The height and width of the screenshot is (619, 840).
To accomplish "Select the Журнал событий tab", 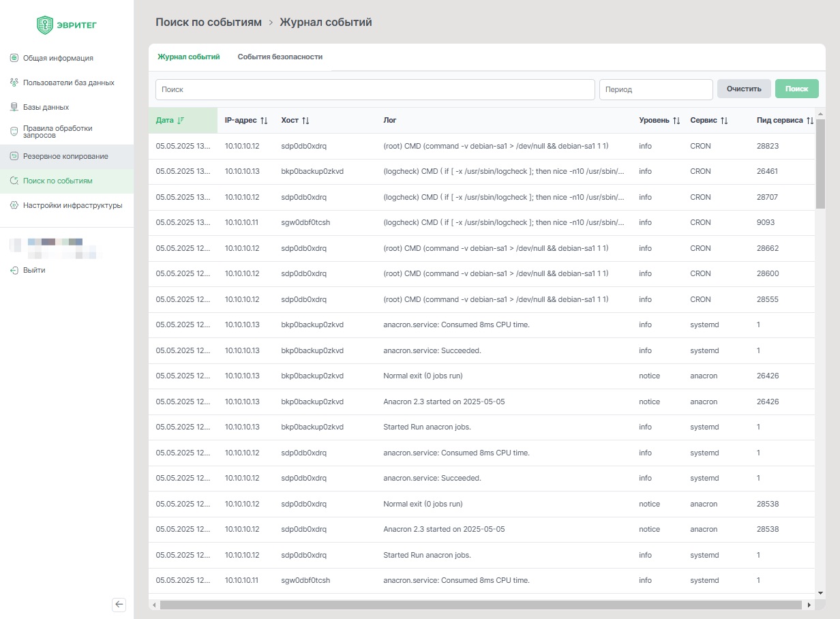I will click(x=188, y=57).
